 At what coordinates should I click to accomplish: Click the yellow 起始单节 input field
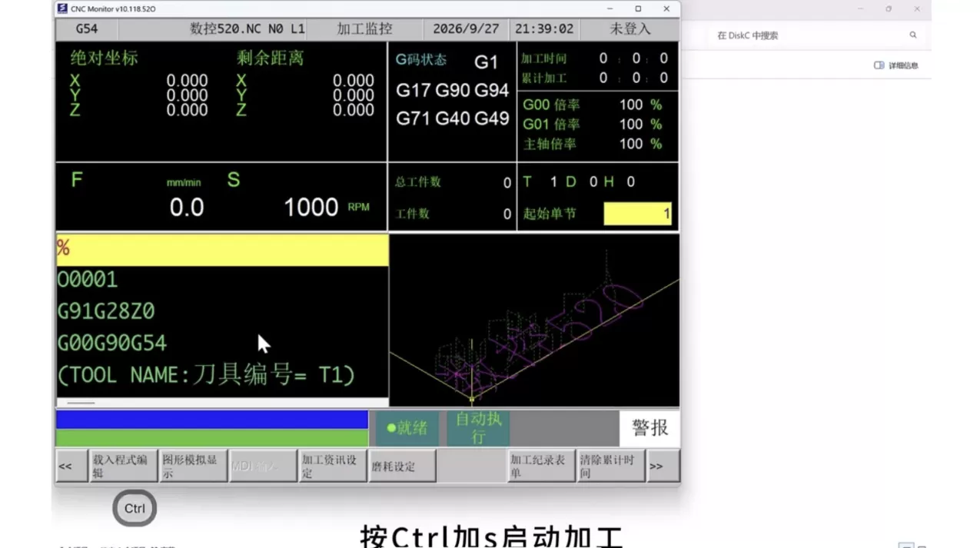tap(637, 214)
